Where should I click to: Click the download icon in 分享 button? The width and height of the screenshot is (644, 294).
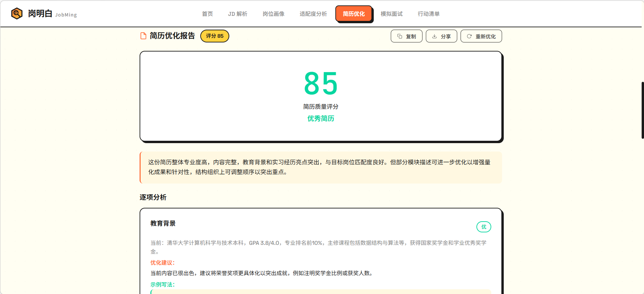(x=435, y=36)
